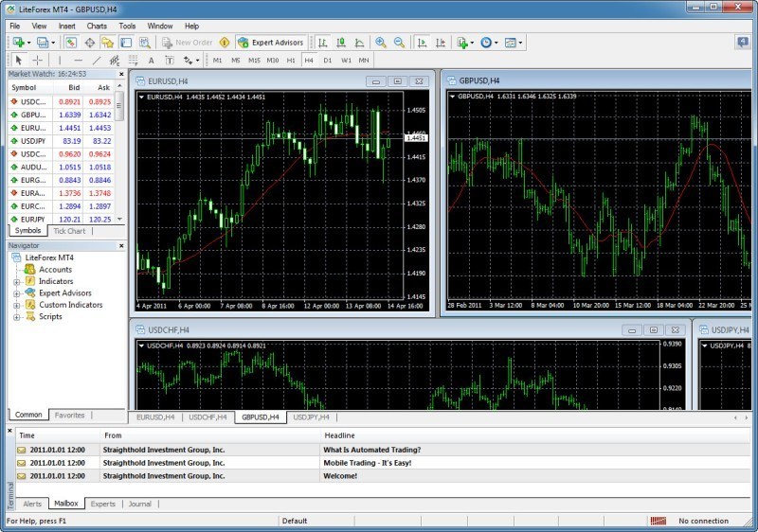The height and width of the screenshot is (532, 758).
Task: Open the Insert menu
Action: point(66,27)
